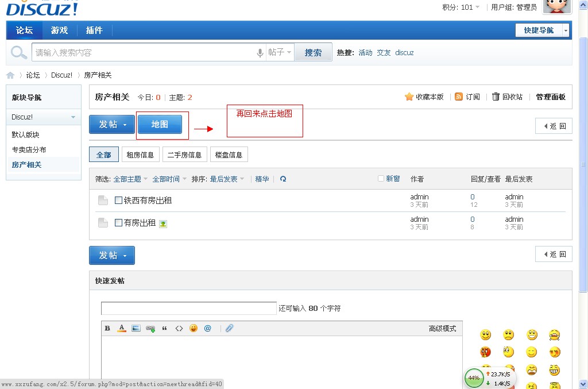Click the quick post subject field
This screenshot has height=389, width=588.
(188, 309)
